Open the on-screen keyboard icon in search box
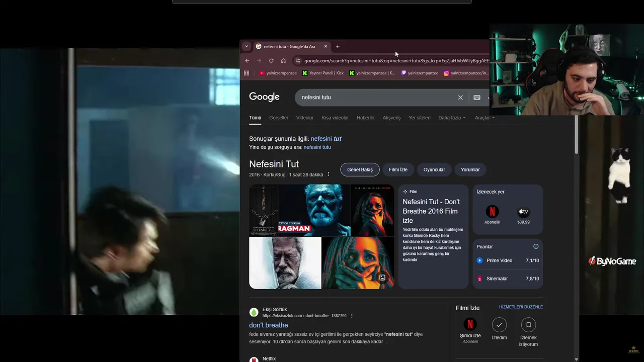The height and width of the screenshot is (362, 644). (477, 98)
